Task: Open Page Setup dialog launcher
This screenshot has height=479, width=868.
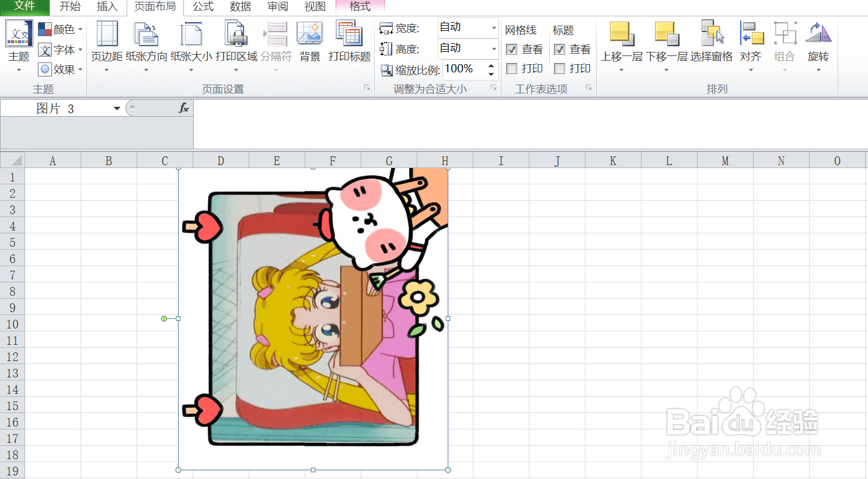Action: point(367,88)
